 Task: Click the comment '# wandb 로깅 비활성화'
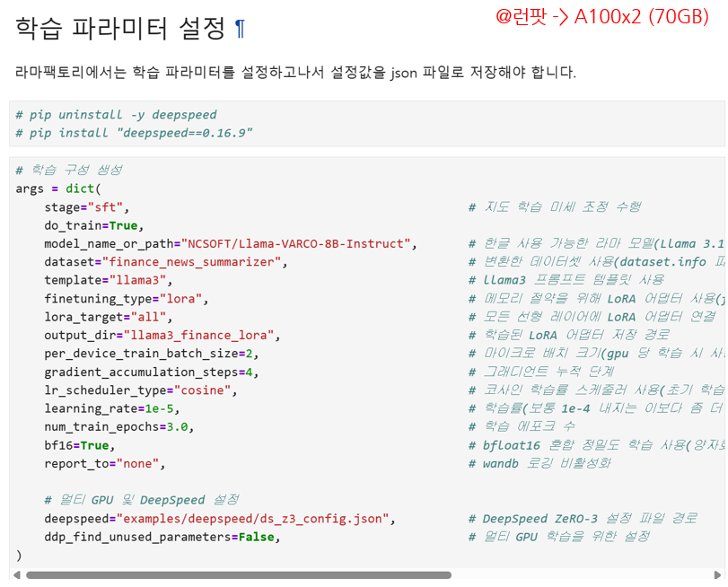(539, 463)
